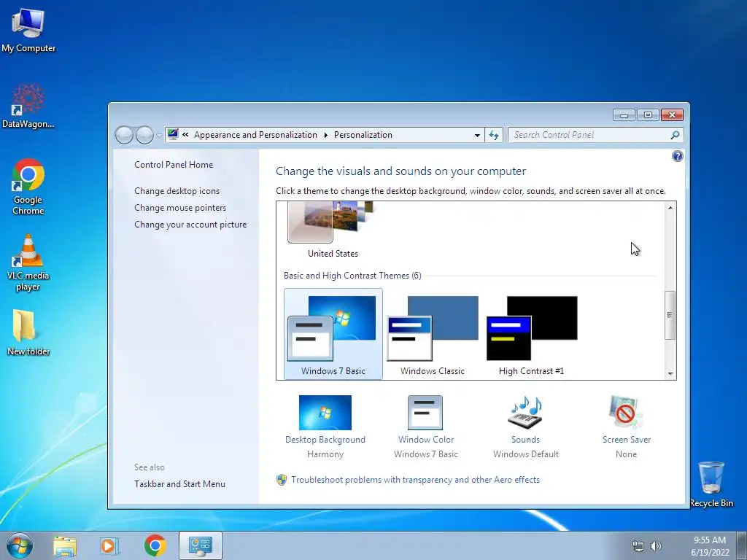This screenshot has height=560, width=747.
Task: Click the Forward navigation arrow
Action: pos(145,135)
